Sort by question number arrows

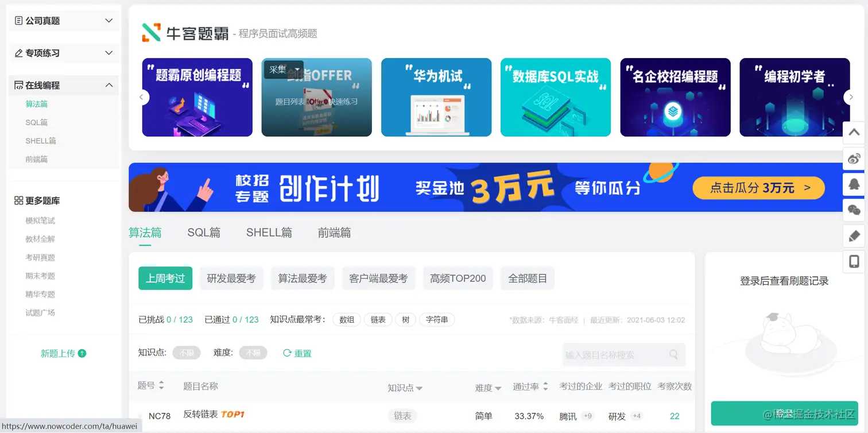click(x=161, y=385)
